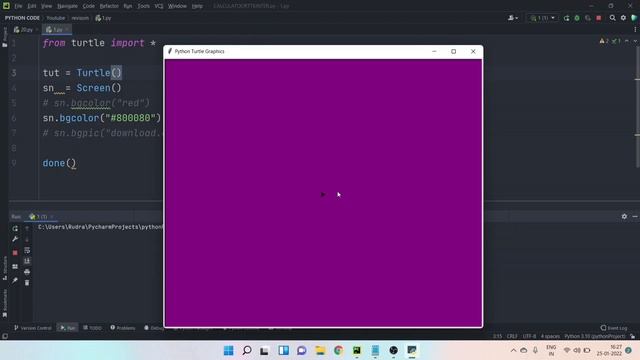Open the Window menu

pyautogui.click(x=177, y=6)
